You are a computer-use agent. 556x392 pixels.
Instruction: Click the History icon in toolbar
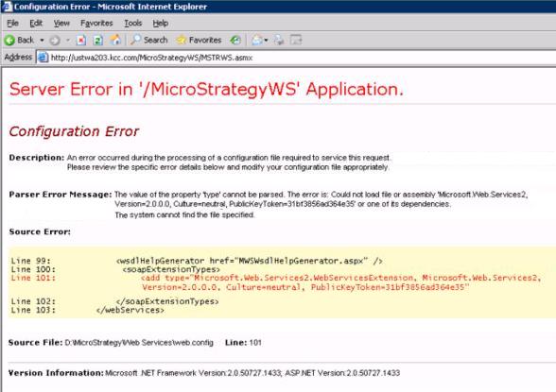235,40
